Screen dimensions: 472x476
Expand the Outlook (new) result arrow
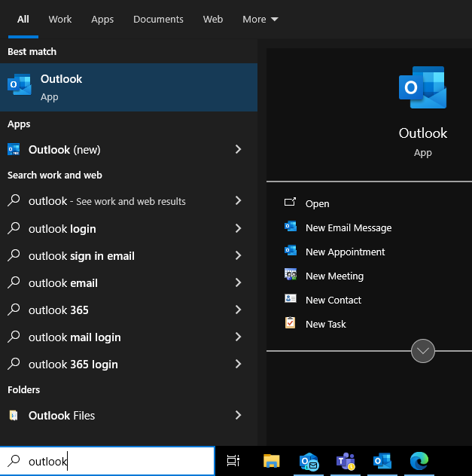point(238,150)
